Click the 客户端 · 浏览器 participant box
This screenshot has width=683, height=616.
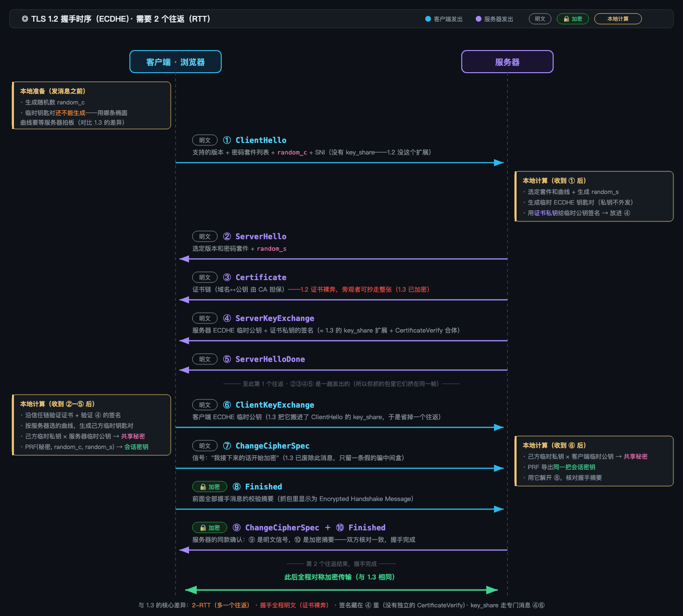tap(176, 62)
